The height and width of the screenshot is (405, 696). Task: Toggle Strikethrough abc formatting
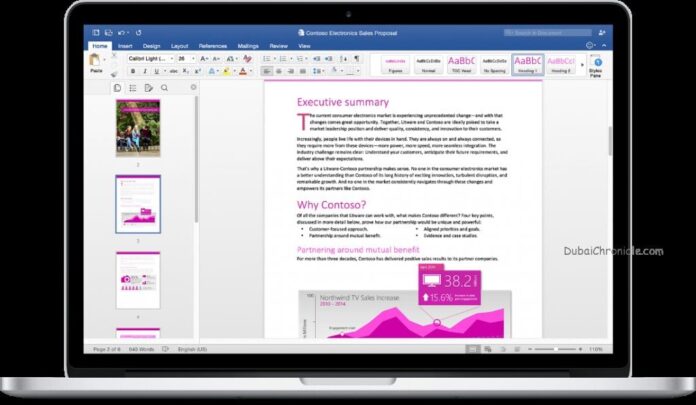click(174, 71)
